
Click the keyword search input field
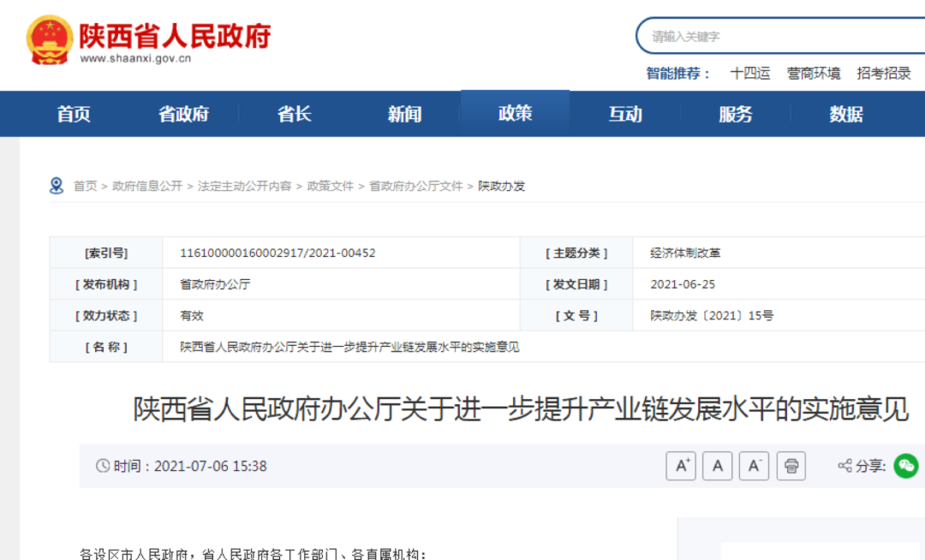click(x=779, y=36)
